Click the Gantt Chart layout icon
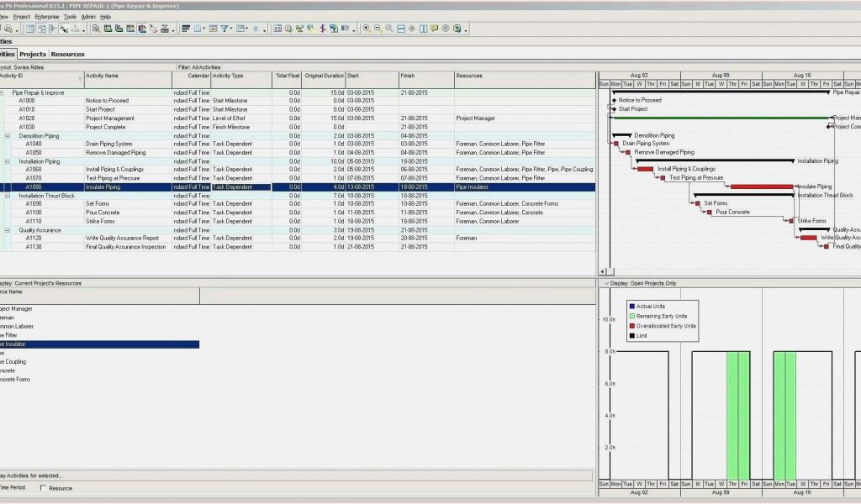 pos(42,29)
